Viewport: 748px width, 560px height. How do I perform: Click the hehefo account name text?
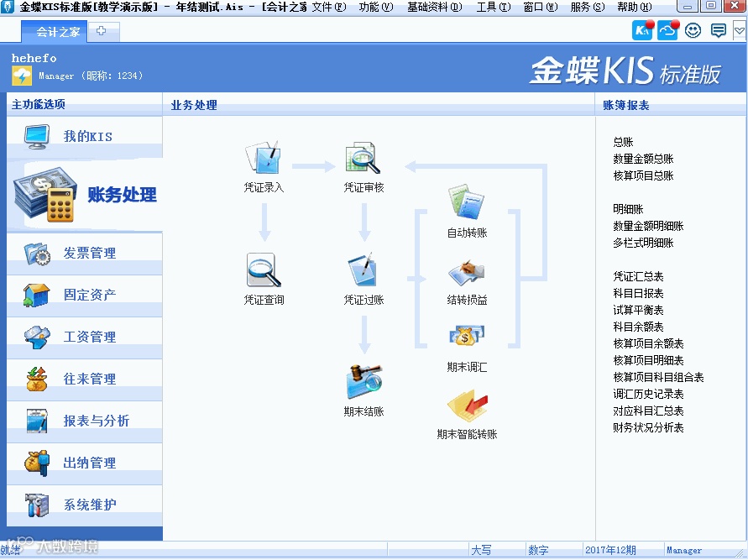[34, 58]
